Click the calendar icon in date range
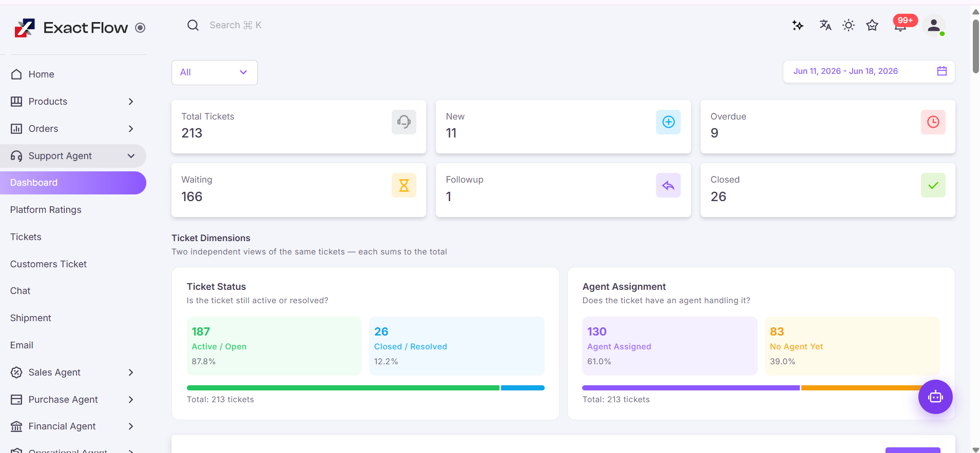This screenshot has height=453, width=980. pyautogui.click(x=942, y=71)
